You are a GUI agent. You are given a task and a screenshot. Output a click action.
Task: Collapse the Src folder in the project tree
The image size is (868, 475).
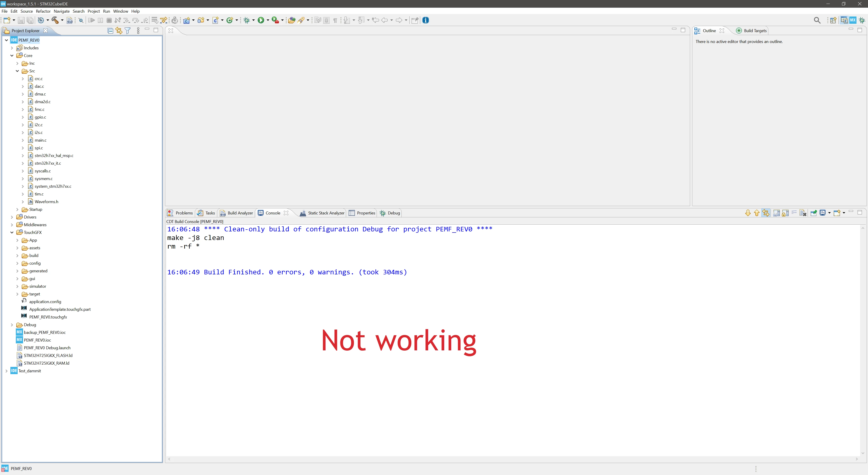coord(18,71)
